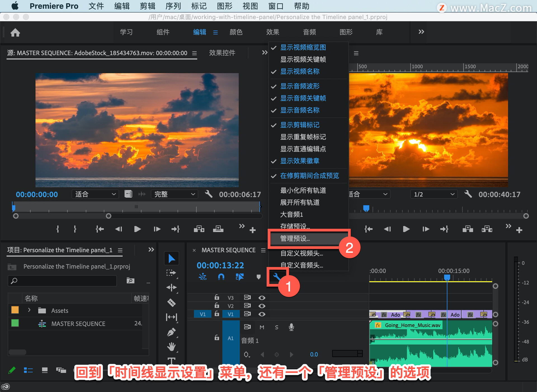Screen dimensions: 537x392
Task: Toggle 显示视频关键帧 menu option
Action: 303,59
